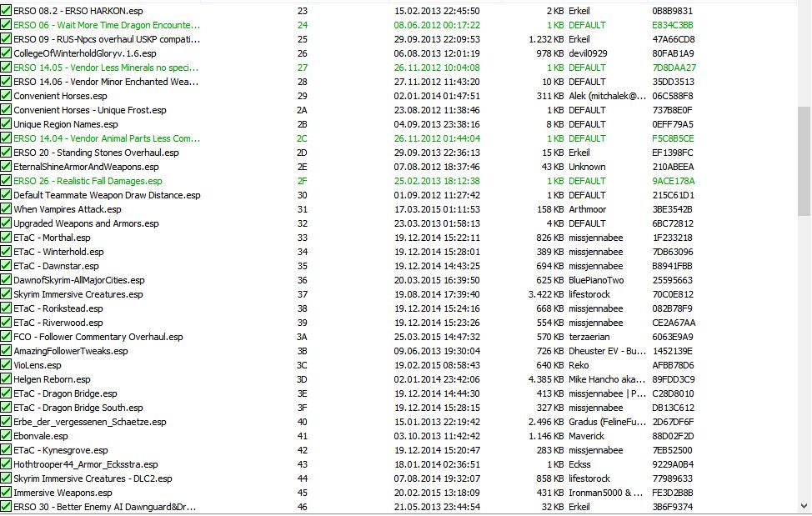Click the scrollbar down arrow
Screen dimensions: 812x516
tap(804, 506)
